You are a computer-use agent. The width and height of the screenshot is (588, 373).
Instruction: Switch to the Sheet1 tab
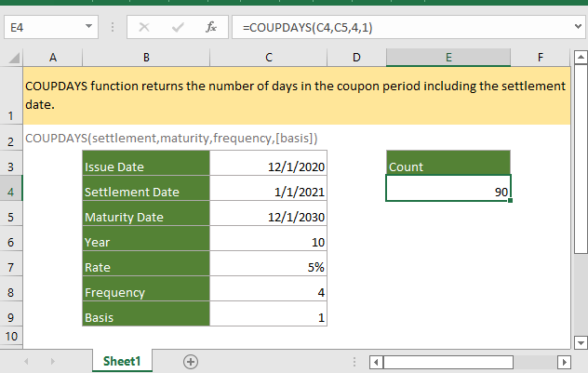pos(121,361)
